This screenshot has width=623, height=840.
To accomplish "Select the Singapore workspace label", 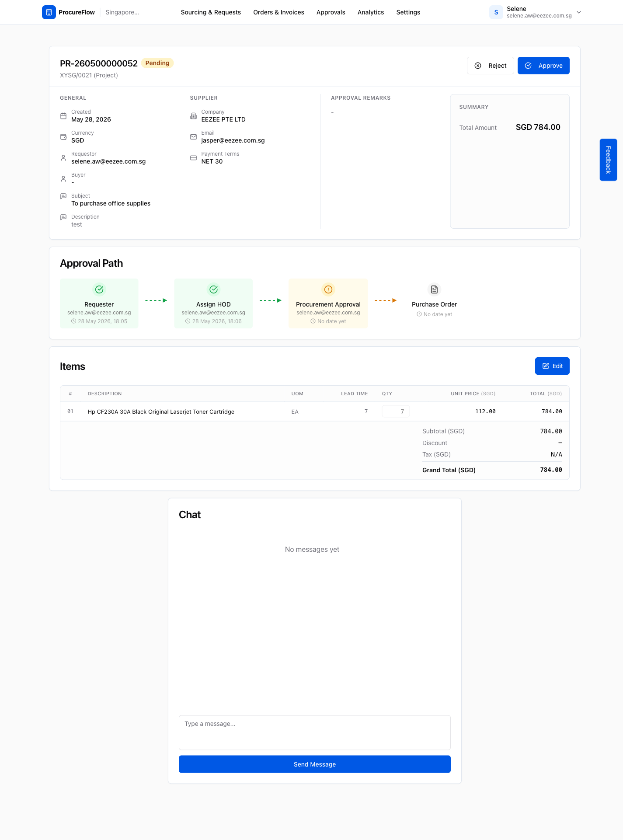I will [x=122, y=12].
